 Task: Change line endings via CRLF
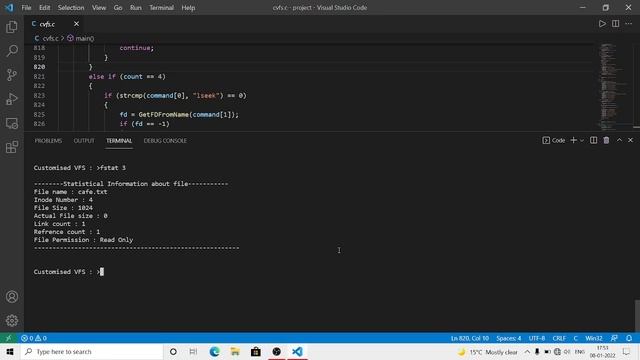(x=559, y=338)
